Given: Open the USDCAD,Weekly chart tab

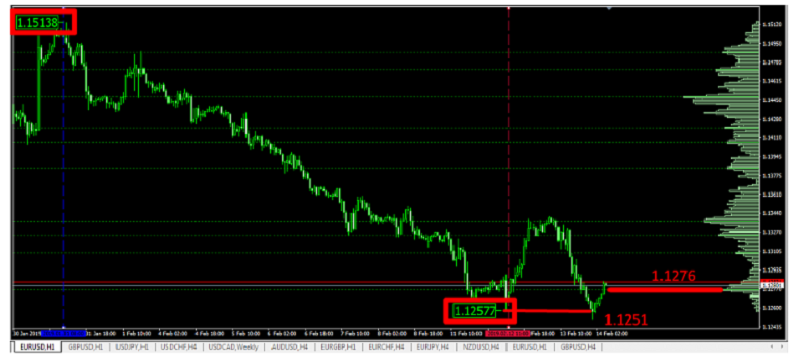Looking at the screenshot, I should (x=233, y=347).
